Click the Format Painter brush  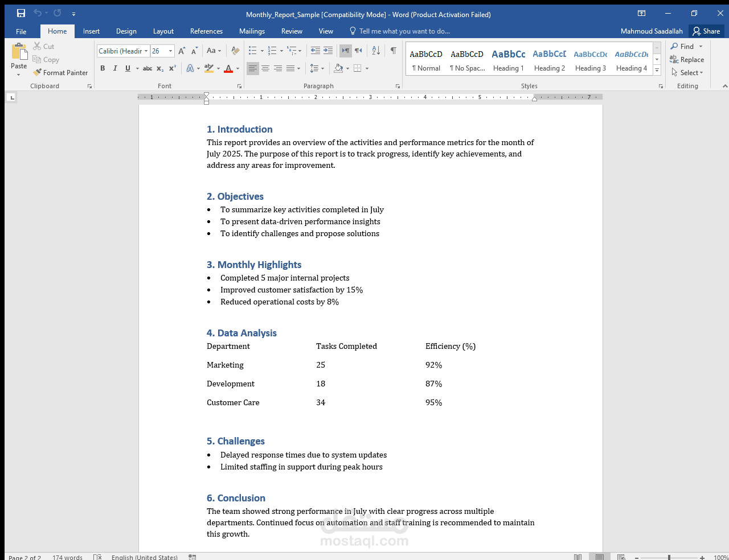[x=38, y=72]
